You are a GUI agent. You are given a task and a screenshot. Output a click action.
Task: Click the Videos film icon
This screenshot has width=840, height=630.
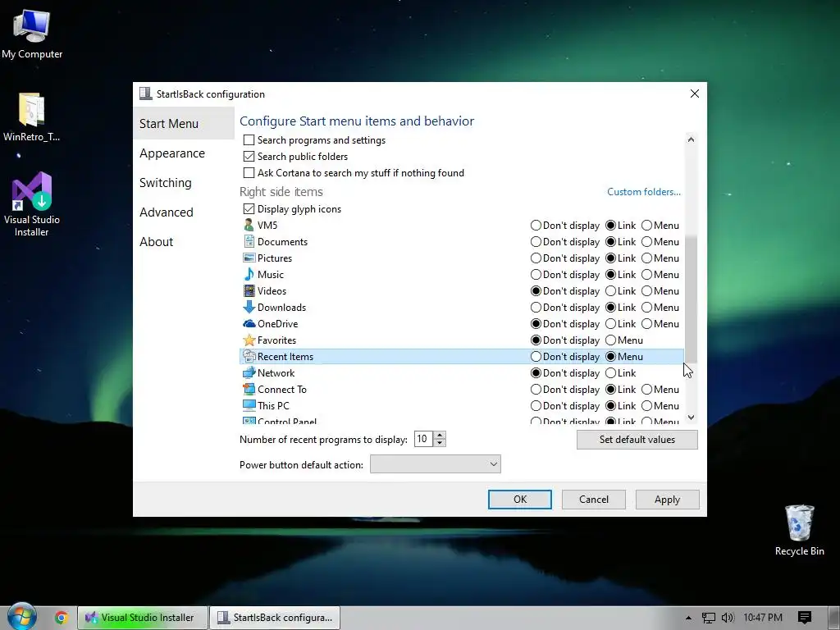click(x=249, y=291)
